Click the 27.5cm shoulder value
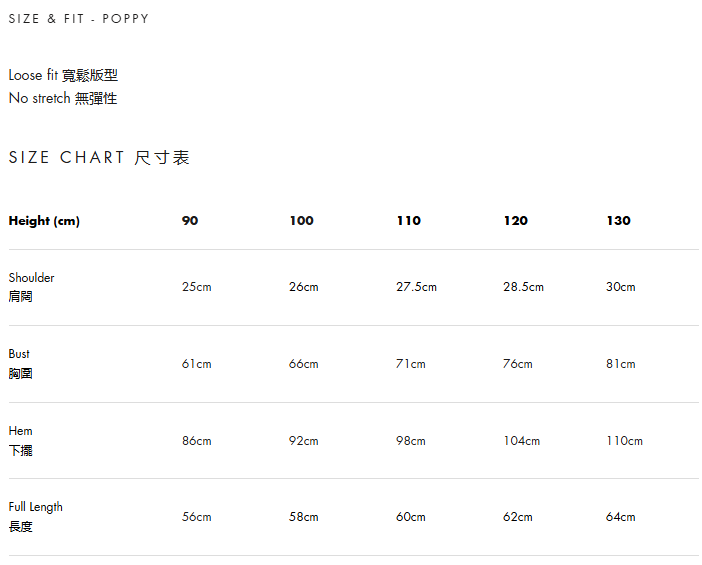Screen dimensions: 702x565 (x=416, y=287)
